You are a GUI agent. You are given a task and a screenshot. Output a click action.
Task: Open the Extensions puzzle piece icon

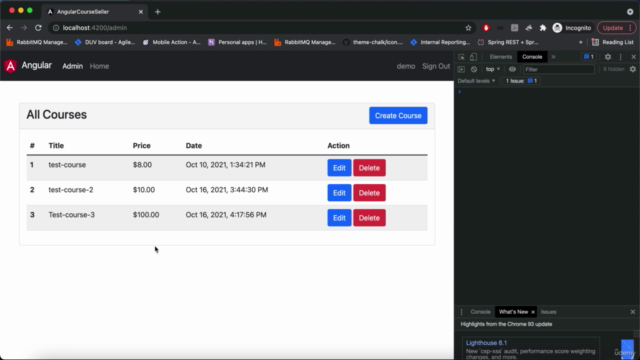[543, 28]
